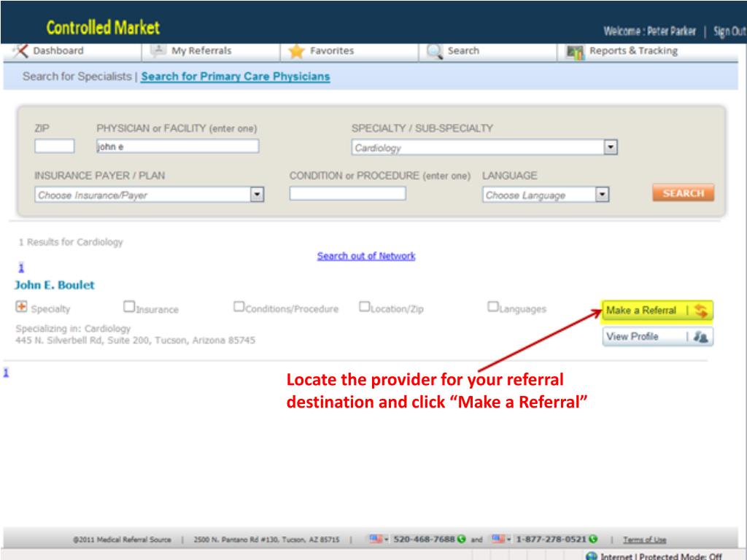Click the Dashboard tools icon
The width and height of the screenshot is (747, 560).
click(20, 51)
